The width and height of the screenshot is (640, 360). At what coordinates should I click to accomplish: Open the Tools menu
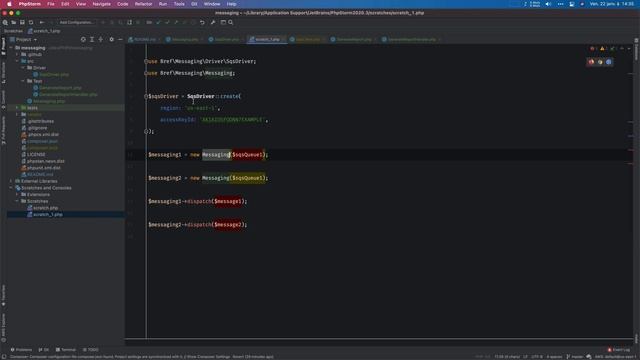click(x=179, y=4)
